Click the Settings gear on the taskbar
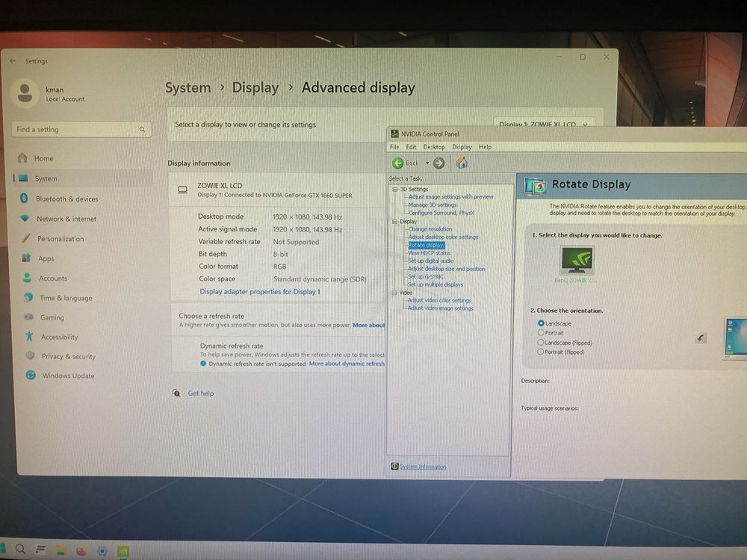Screen dimensions: 747x560 [102, 552]
